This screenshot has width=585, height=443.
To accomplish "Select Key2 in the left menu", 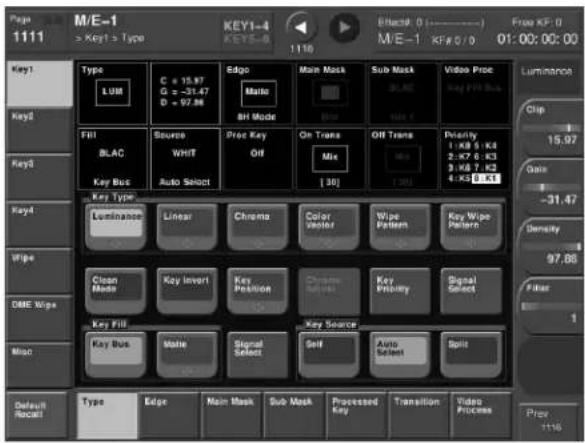I will pos(40,130).
